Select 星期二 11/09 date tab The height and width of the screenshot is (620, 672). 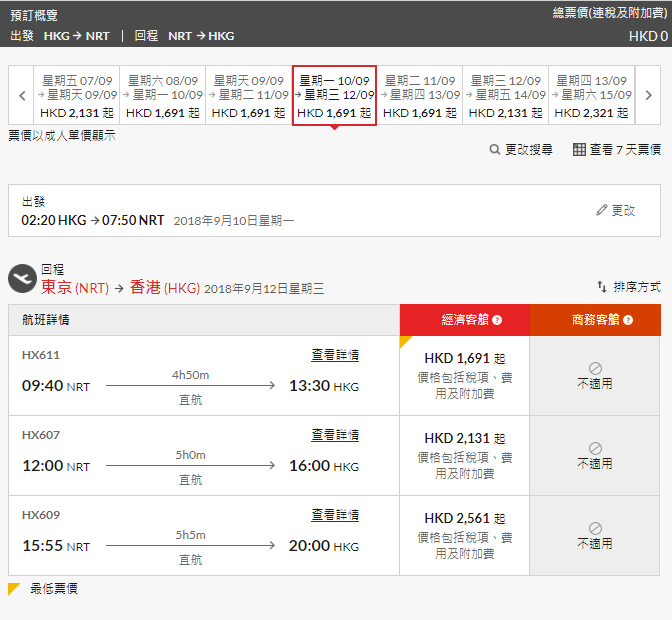click(420, 96)
